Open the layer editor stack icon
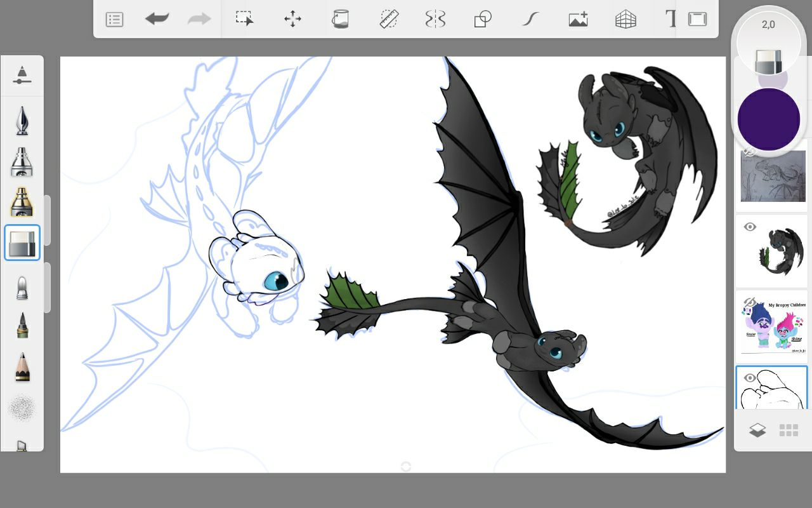This screenshot has height=508, width=812. coord(757,431)
